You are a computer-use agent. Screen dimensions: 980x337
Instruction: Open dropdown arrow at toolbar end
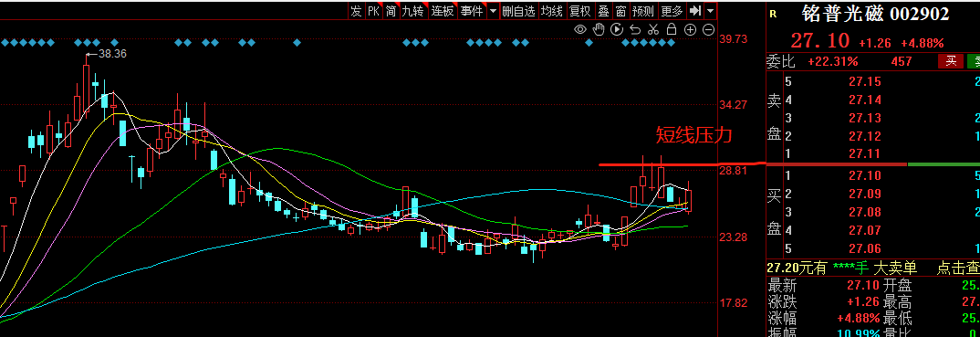click(x=711, y=11)
